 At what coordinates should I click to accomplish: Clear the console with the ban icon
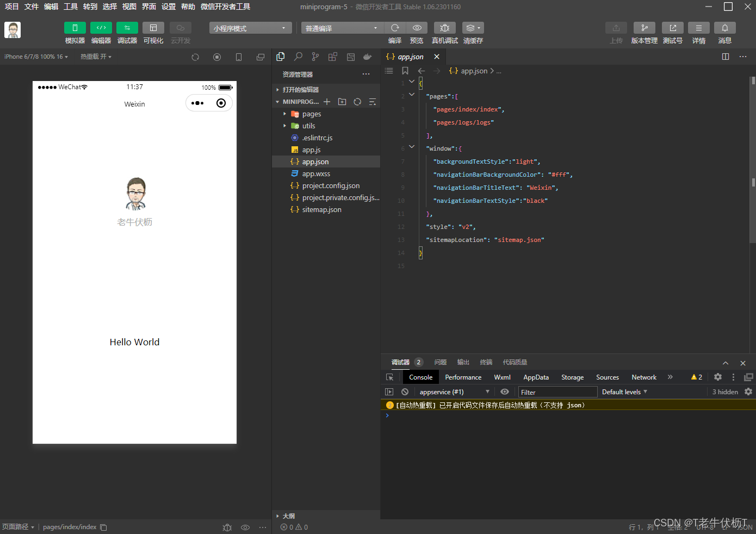click(405, 392)
